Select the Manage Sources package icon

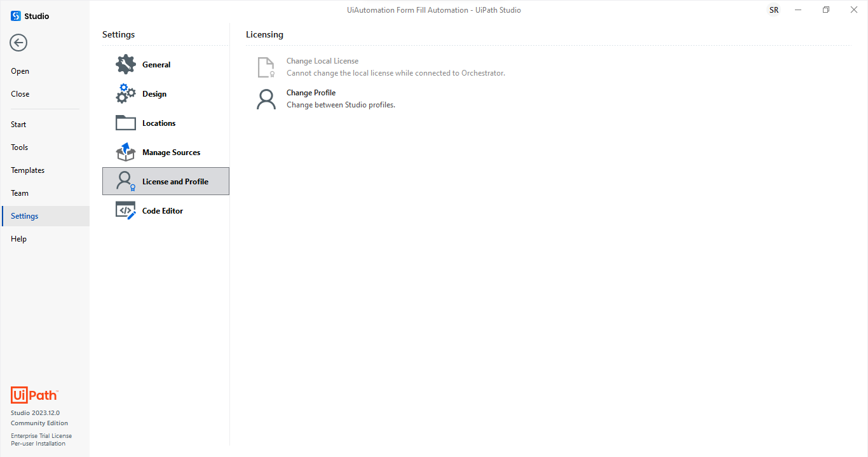coord(126,152)
